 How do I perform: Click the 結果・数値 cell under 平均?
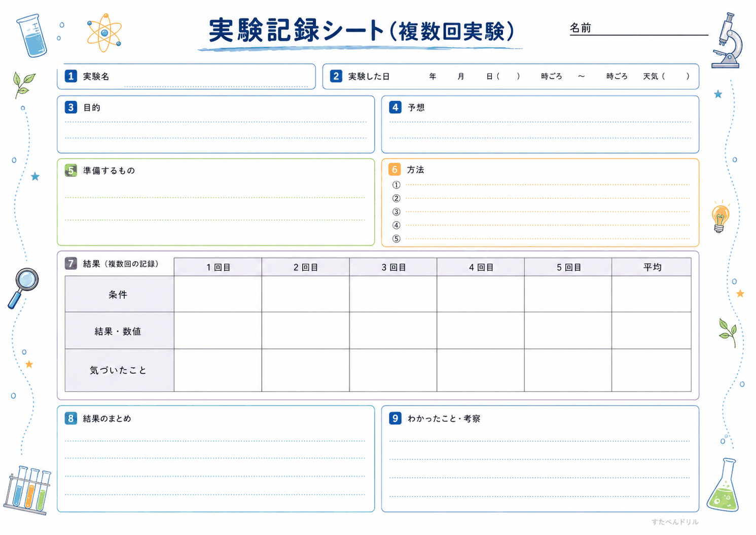coord(652,331)
